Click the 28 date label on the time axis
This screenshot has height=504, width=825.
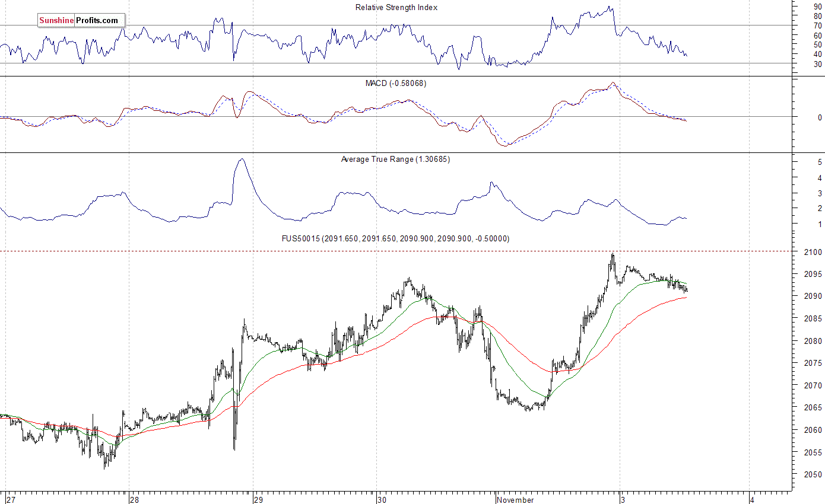(x=134, y=500)
